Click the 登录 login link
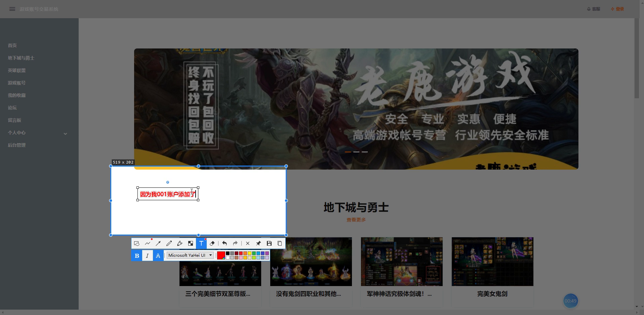644x315 pixels. click(617, 9)
